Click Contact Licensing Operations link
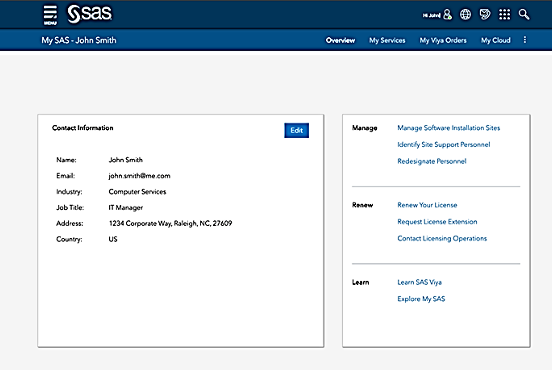This screenshot has width=552, height=370. [442, 238]
